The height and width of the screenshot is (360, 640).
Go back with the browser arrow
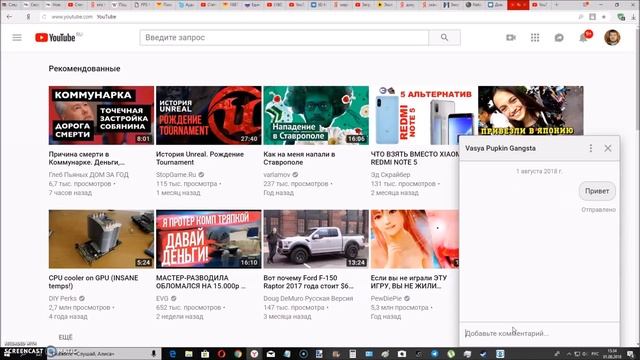click(9, 17)
